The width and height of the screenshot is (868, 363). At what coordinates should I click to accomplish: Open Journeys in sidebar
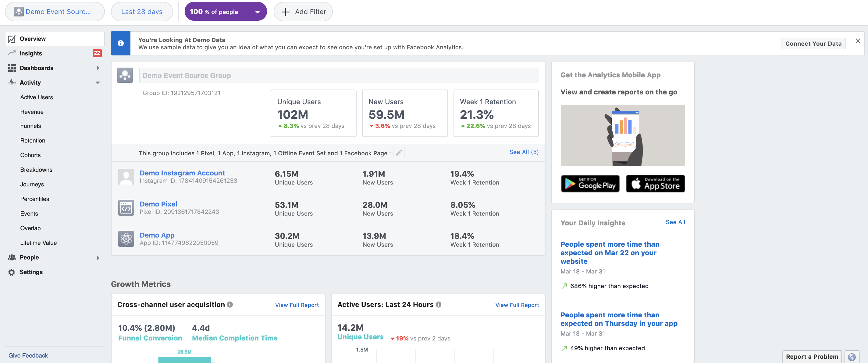pos(32,185)
